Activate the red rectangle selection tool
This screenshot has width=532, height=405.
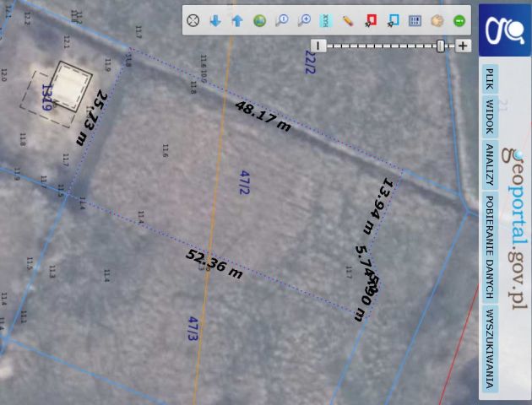(x=371, y=20)
